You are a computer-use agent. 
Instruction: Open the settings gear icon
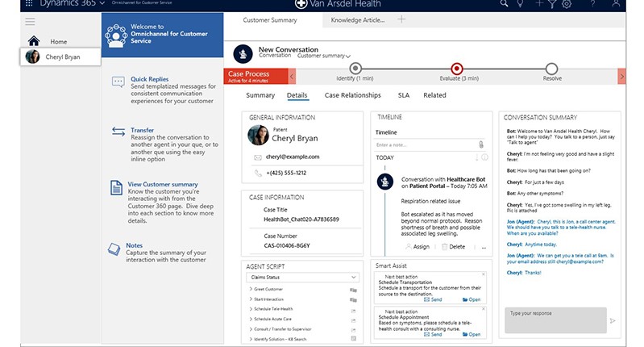(567, 4)
